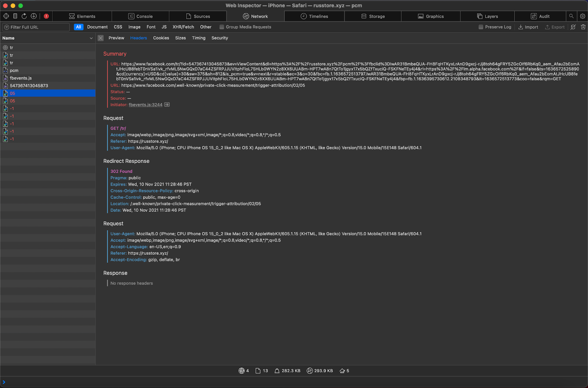Click the red error indicator icon
The height and width of the screenshot is (388, 588).
coord(46,16)
